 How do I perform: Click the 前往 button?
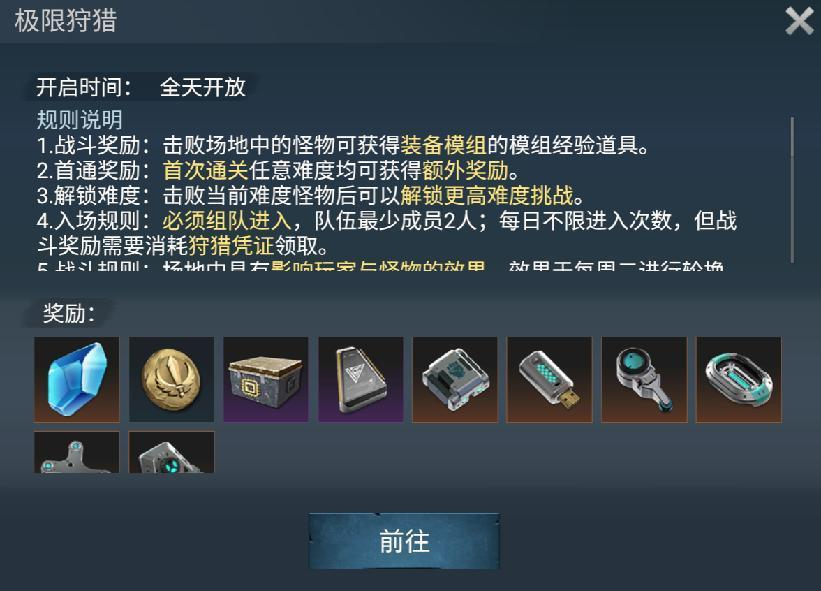coord(404,541)
